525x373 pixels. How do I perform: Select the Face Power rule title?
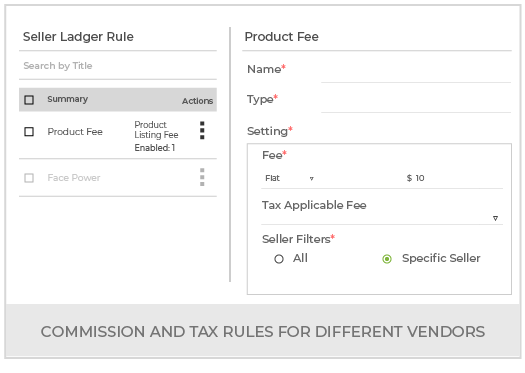(x=74, y=178)
